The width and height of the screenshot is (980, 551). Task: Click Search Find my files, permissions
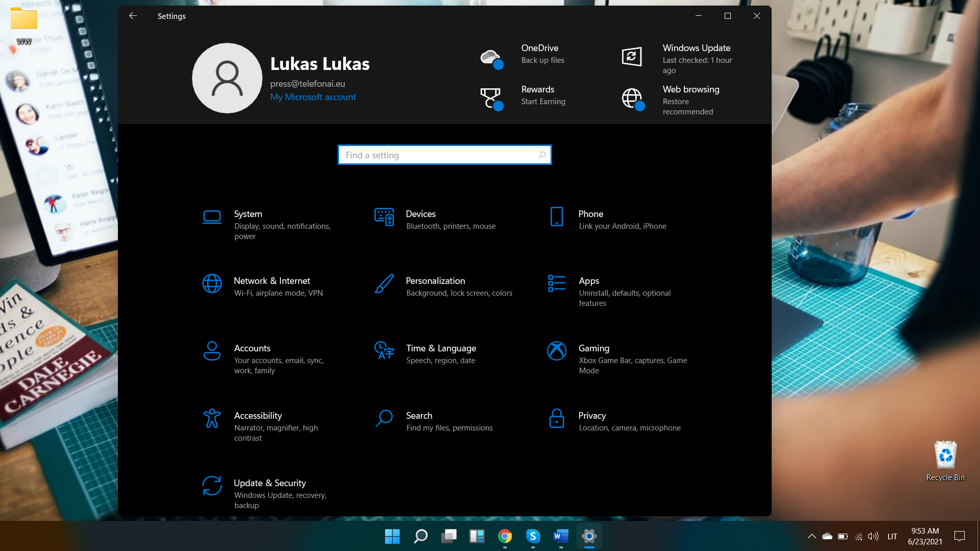click(449, 428)
